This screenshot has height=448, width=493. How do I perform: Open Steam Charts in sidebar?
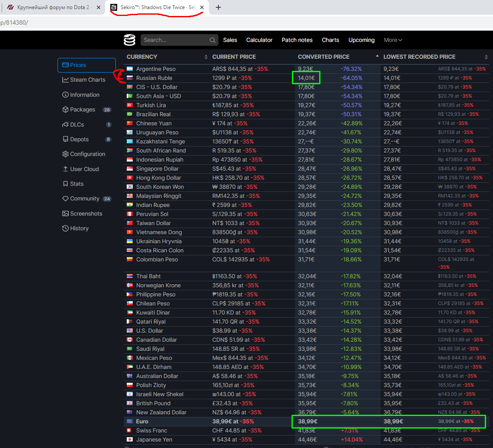tap(87, 80)
